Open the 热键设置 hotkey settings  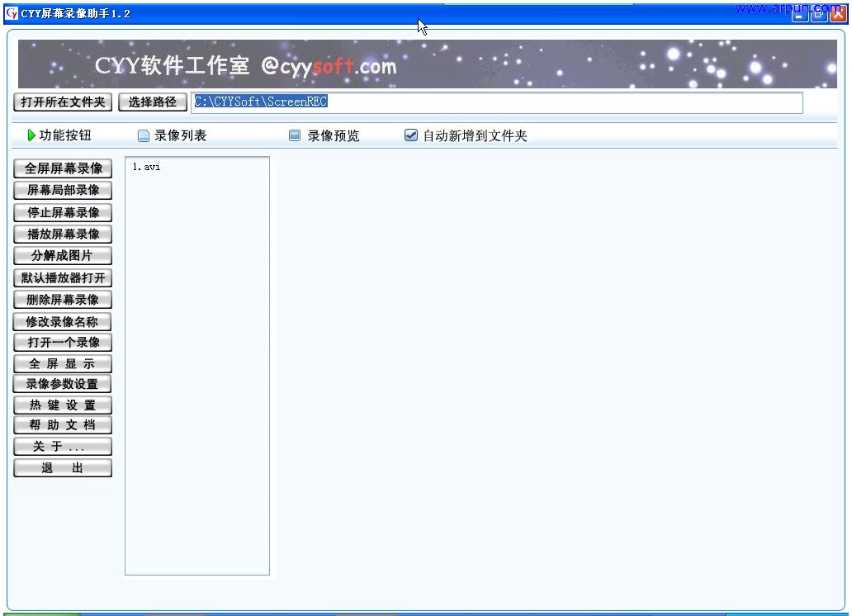click(x=63, y=405)
